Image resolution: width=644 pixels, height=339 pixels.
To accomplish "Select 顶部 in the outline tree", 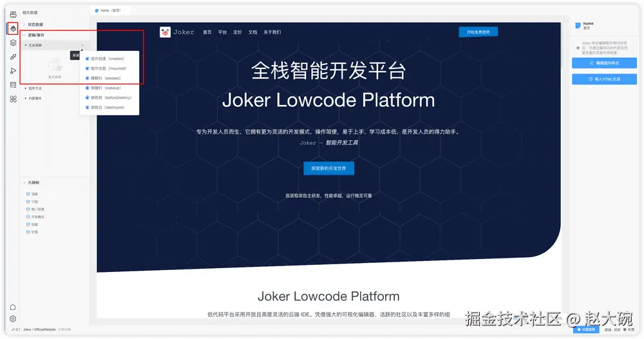I will [x=35, y=194].
